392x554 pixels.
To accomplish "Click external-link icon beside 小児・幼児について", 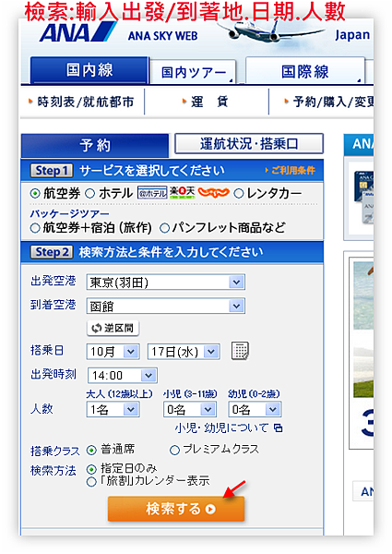I will [278, 428].
